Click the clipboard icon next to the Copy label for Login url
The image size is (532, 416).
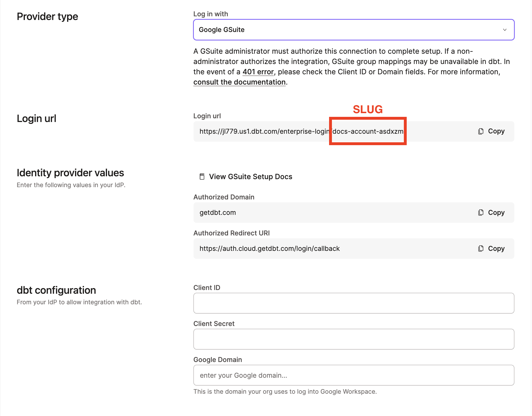point(481,131)
